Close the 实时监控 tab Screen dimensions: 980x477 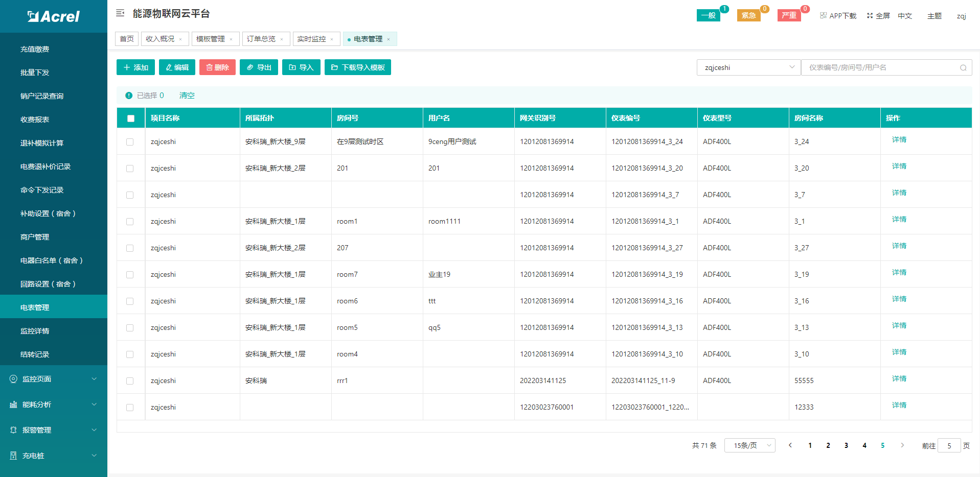tap(332, 39)
